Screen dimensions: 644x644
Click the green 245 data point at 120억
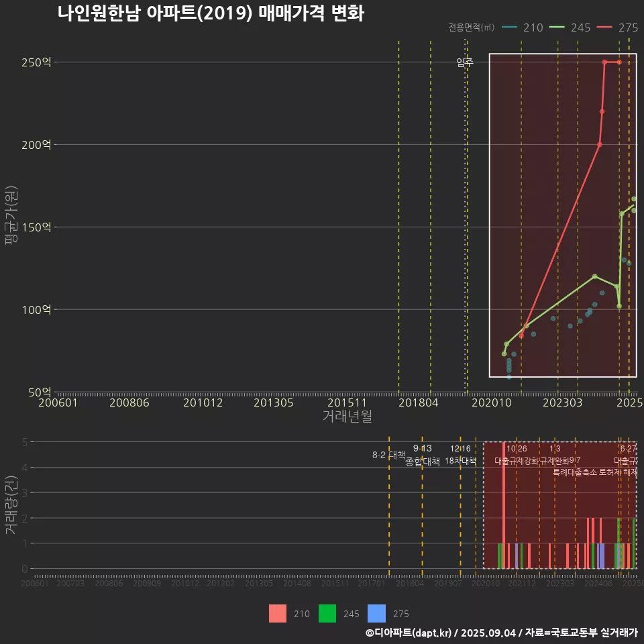tap(594, 276)
